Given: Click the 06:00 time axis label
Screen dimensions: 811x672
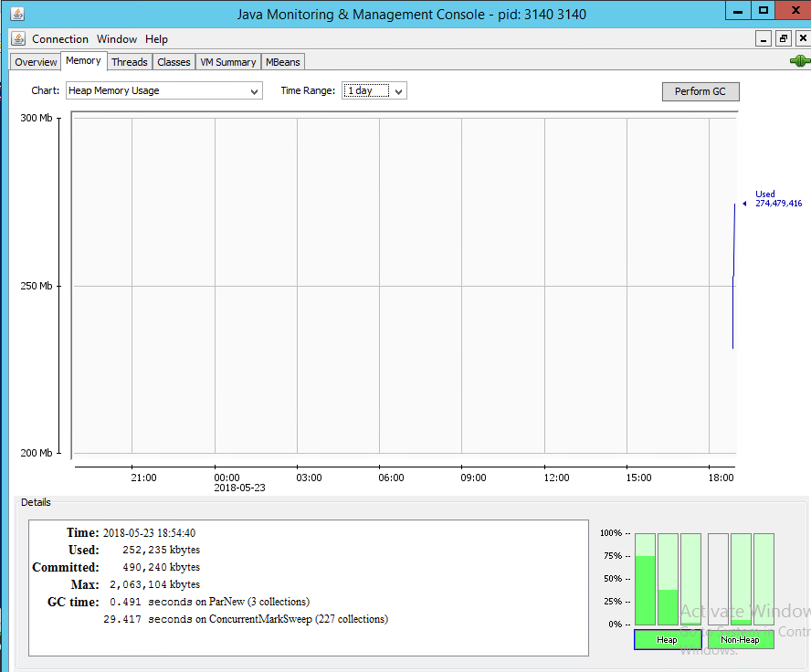Looking at the screenshot, I should click(391, 478).
